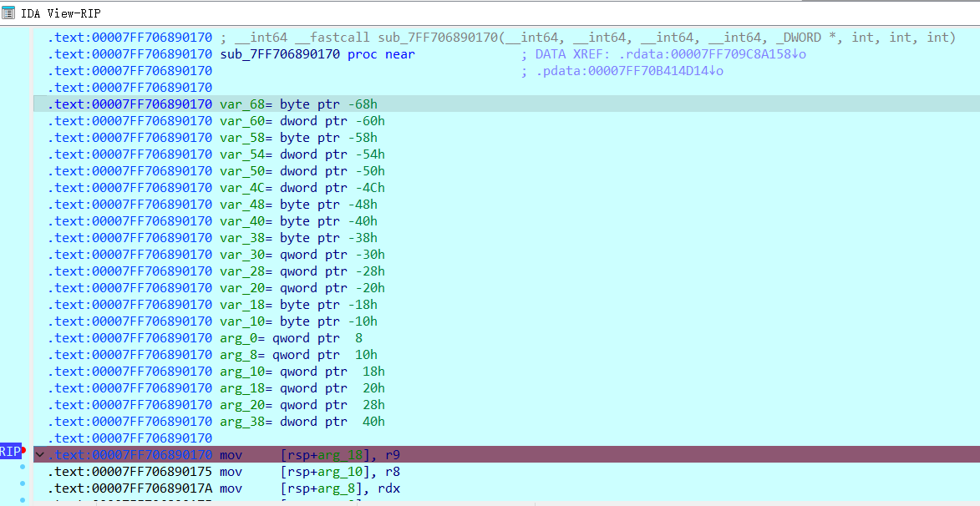Select the highlighted var_68 variable line
The height and width of the screenshot is (506, 980).
coord(298,104)
